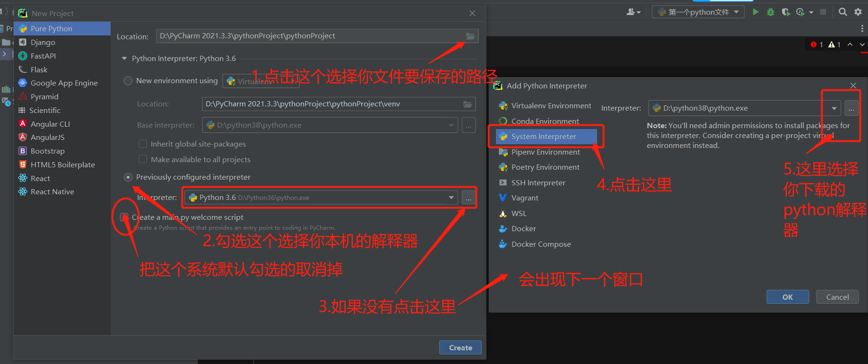Click the AngularJS shield icon

tap(22, 137)
